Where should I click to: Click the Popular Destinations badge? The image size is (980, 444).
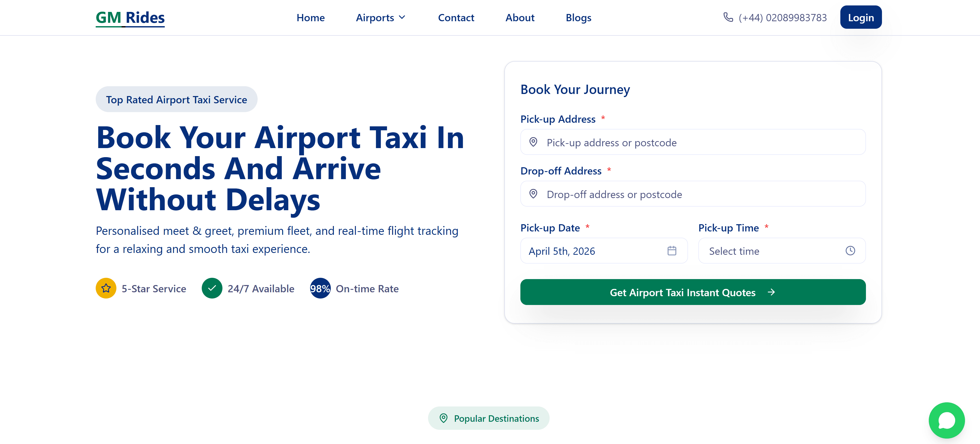489,418
